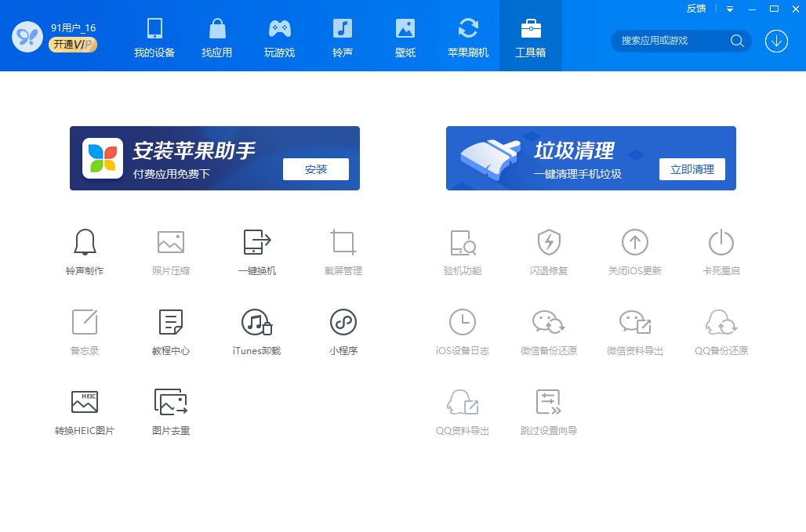Launch the iTunes卸载 uninstall tool
Viewport: 806px width, 532px height.
(x=257, y=331)
